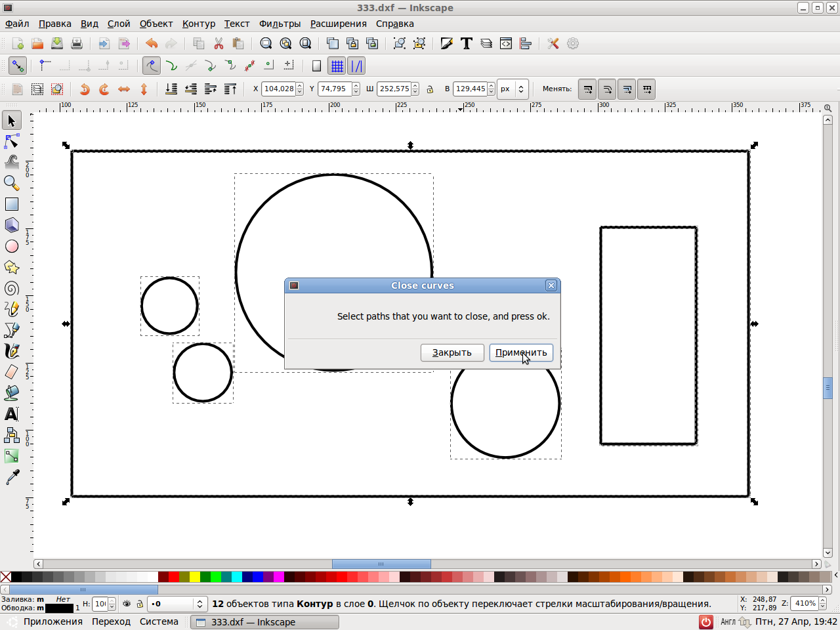
Task: Flip selection horizontally
Action: (x=124, y=89)
